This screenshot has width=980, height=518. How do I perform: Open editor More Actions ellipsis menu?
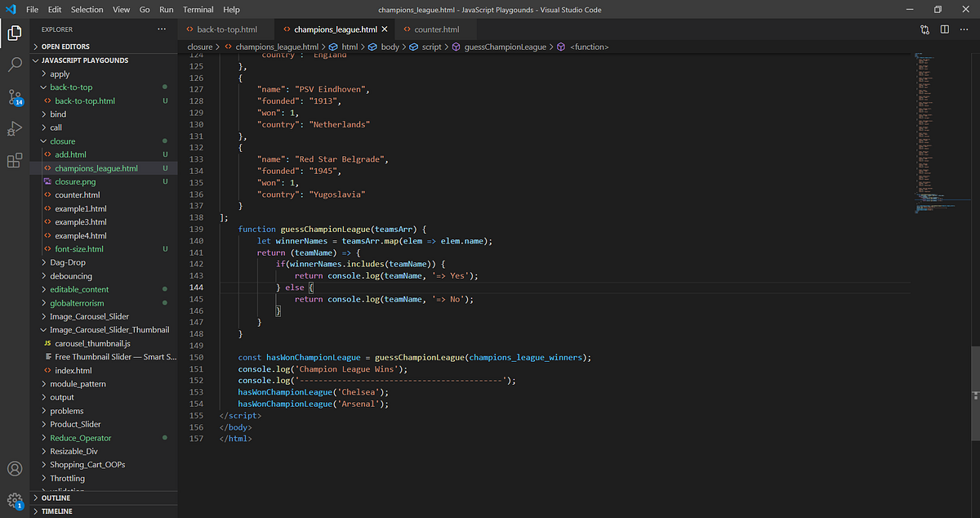pyautogui.click(x=964, y=29)
